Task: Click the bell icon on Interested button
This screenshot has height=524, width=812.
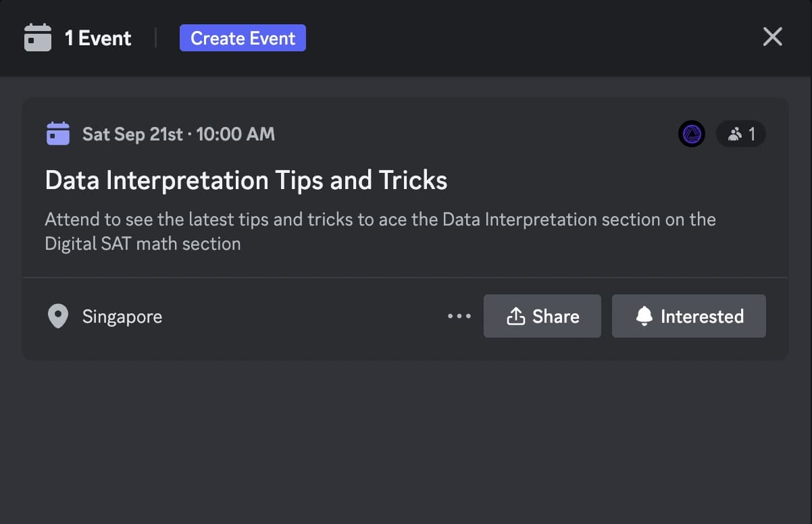Action: 644,316
